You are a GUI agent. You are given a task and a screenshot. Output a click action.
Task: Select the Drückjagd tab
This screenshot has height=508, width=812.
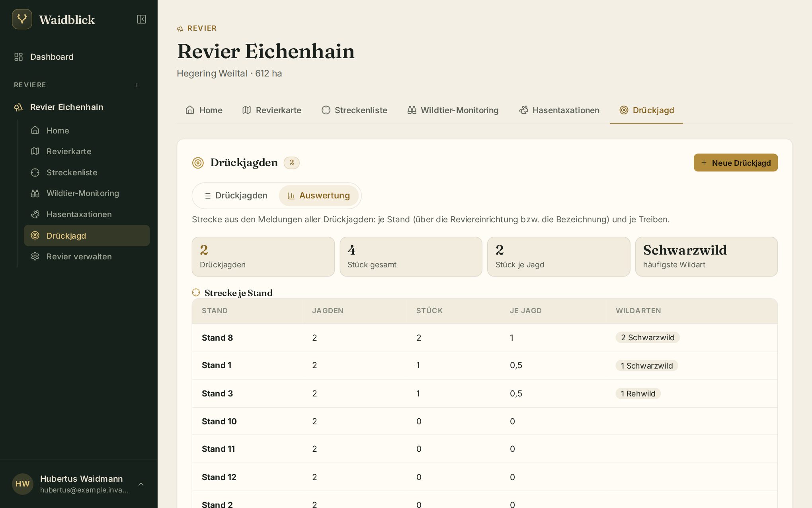647,110
